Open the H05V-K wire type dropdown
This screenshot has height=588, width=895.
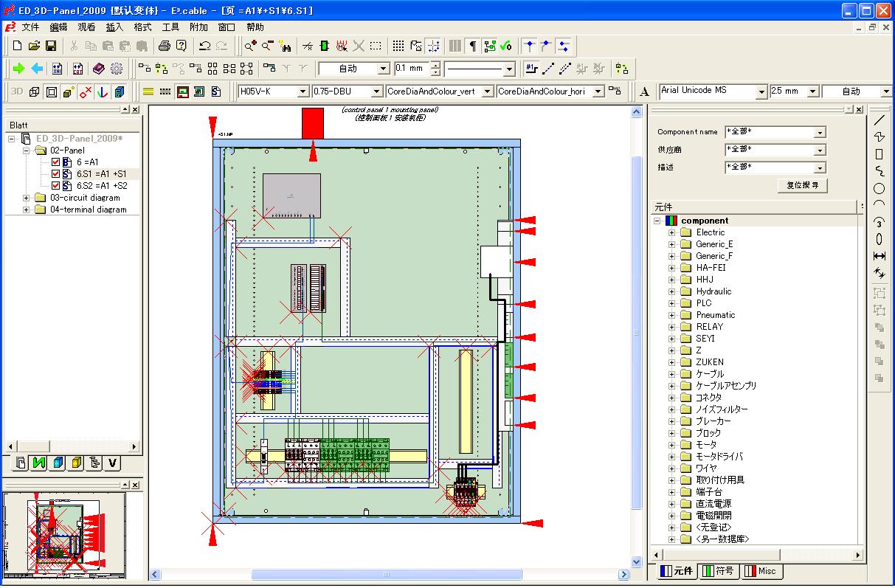click(303, 91)
